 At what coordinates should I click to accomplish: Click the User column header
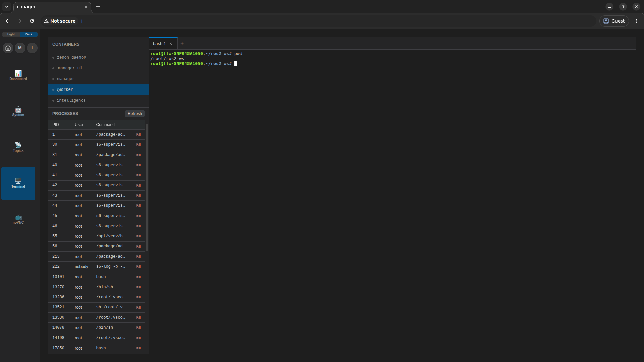click(x=79, y=125)
